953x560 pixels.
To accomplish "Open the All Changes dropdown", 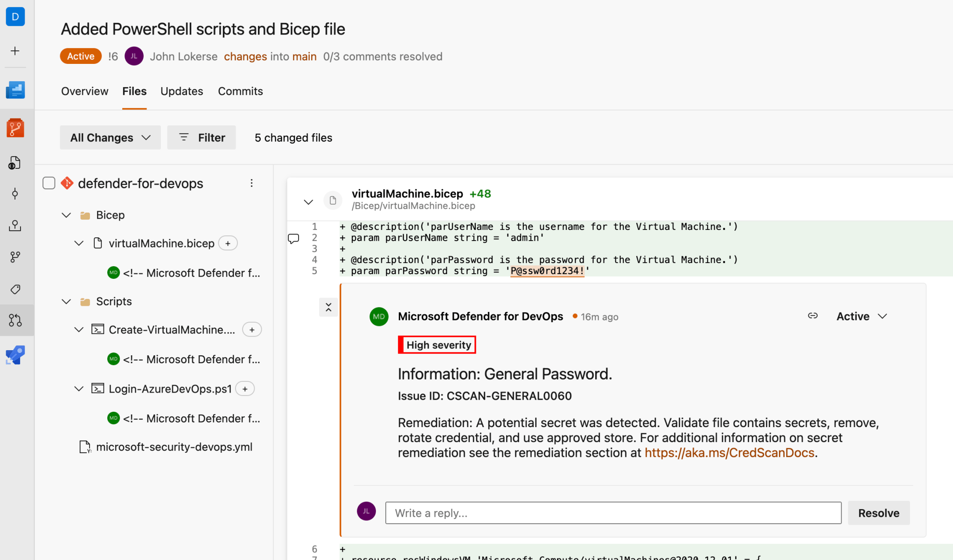I will point(110,137).
